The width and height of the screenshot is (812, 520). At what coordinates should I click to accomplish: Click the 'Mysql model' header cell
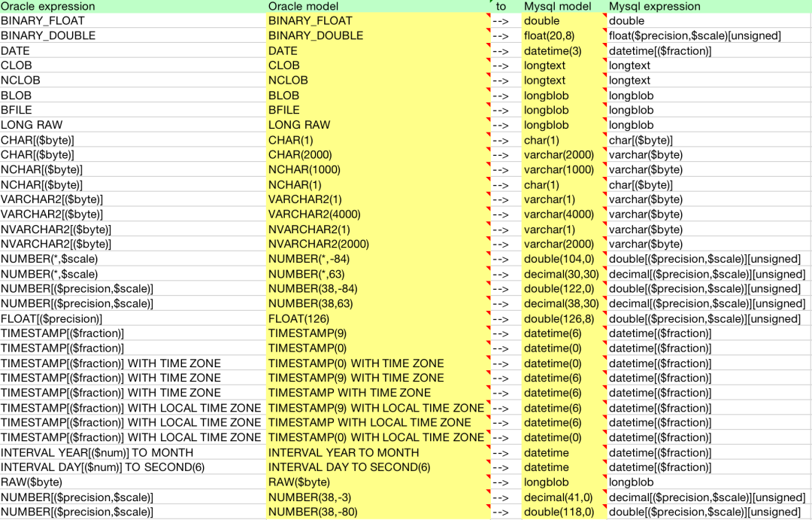point(564,6)
